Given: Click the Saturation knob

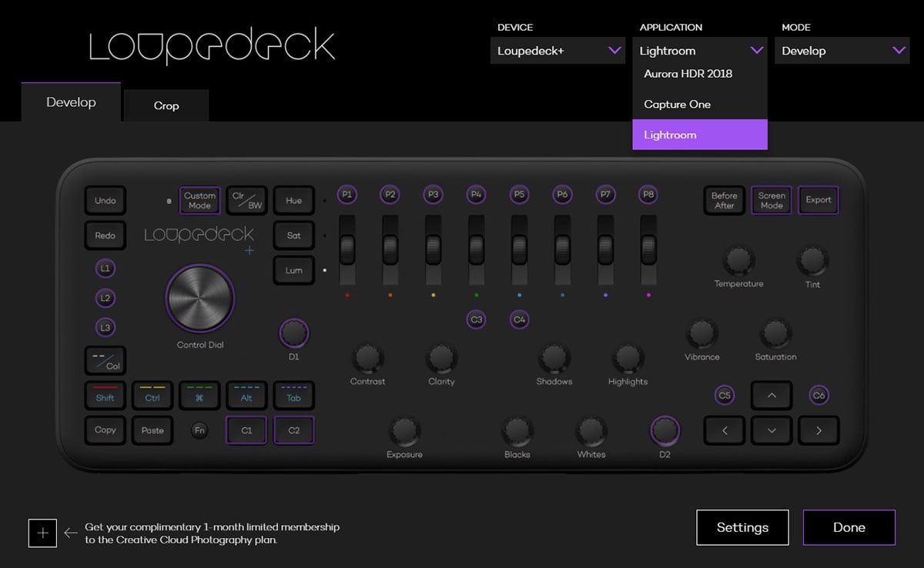Looking at the screenshot, I should [x=775, y=333].
